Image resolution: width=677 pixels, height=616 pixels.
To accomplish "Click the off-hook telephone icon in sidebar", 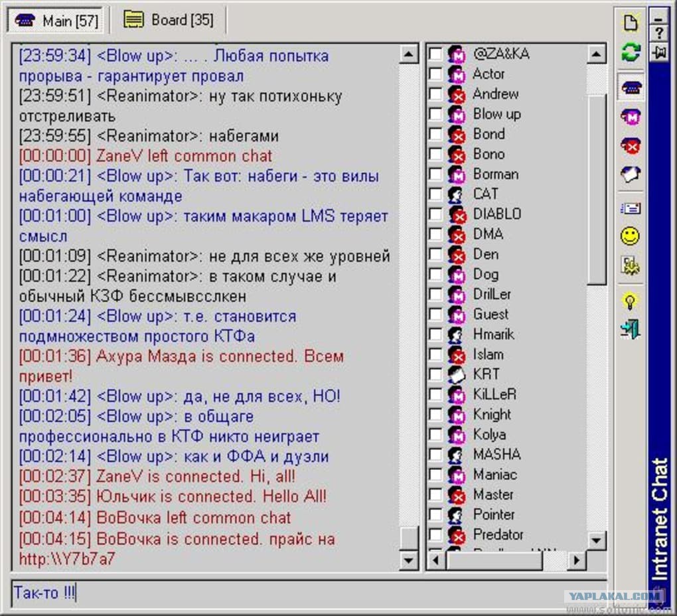I will point(631,175).
